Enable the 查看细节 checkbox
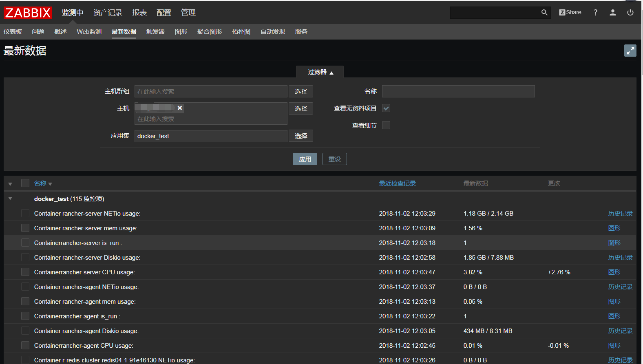This screenshot has height=364, width=643. 386,125
